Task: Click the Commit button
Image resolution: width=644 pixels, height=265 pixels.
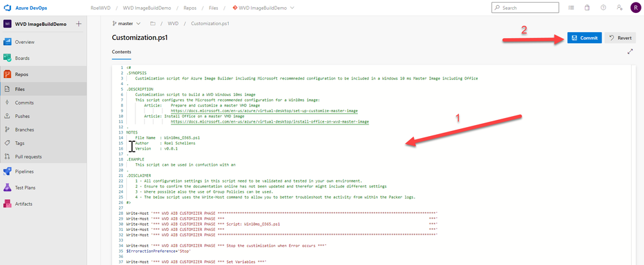Action: pos(585,38)
